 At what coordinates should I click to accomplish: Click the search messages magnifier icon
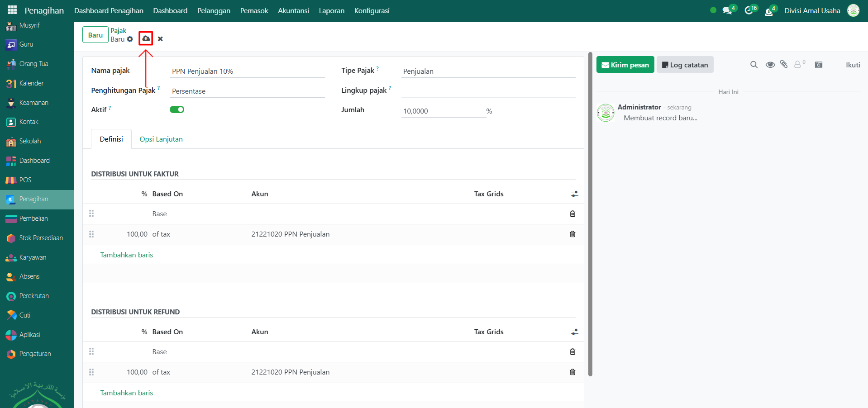point(754,65)
